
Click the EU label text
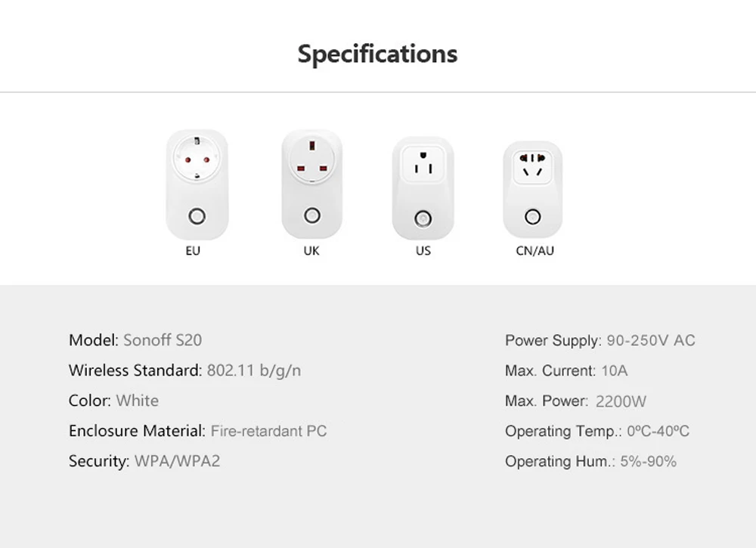click(x=193, y=251)
